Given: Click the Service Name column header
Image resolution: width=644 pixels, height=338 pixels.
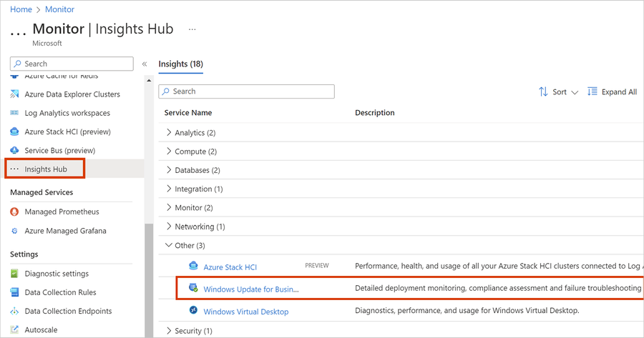Looking at the screenshot, I should (x=188, y=113).
